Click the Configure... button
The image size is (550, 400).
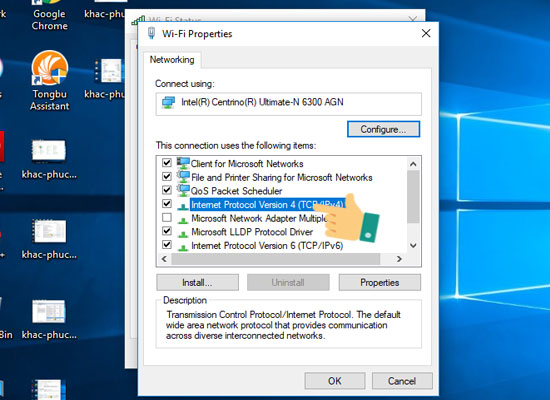coord(383,129)
